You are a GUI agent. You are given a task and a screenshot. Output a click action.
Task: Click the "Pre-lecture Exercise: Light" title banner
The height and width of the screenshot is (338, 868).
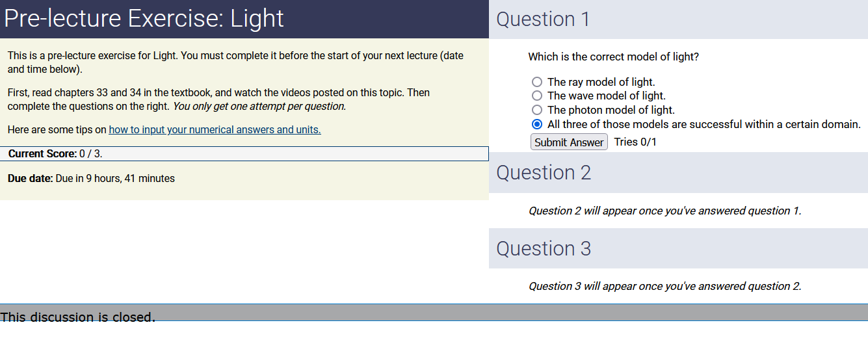(x=144, y=19)
